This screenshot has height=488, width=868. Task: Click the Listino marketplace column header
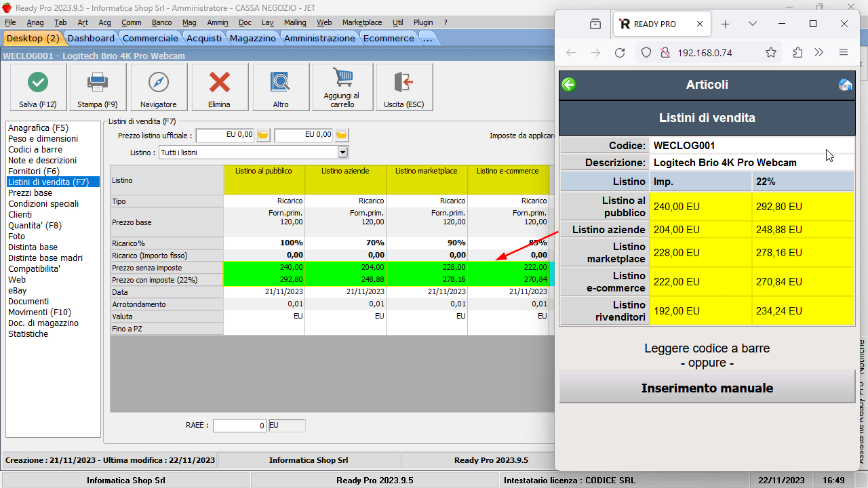click(427, 180)
